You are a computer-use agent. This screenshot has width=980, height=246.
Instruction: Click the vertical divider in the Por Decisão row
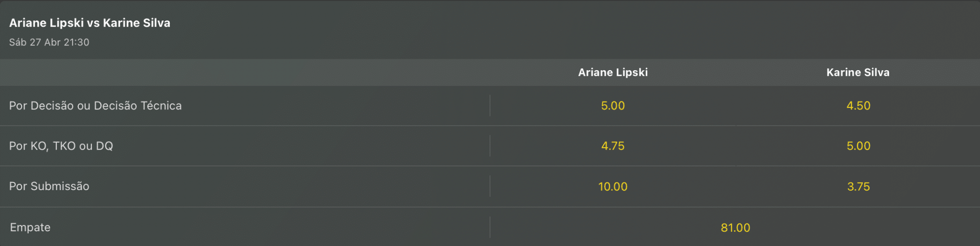490,106
